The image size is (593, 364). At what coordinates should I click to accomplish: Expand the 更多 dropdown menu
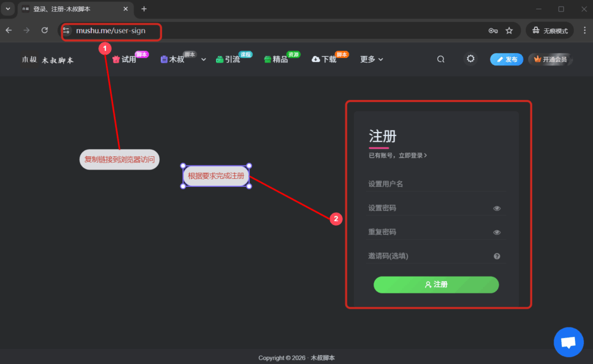[371, 59]
